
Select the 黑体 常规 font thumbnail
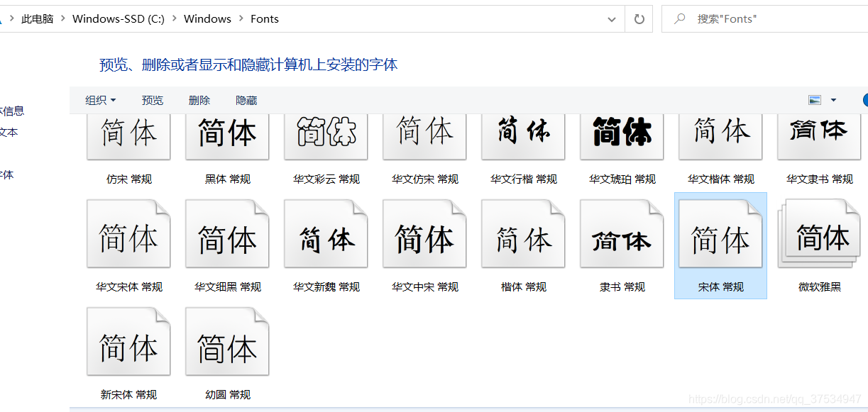[227, 135]
